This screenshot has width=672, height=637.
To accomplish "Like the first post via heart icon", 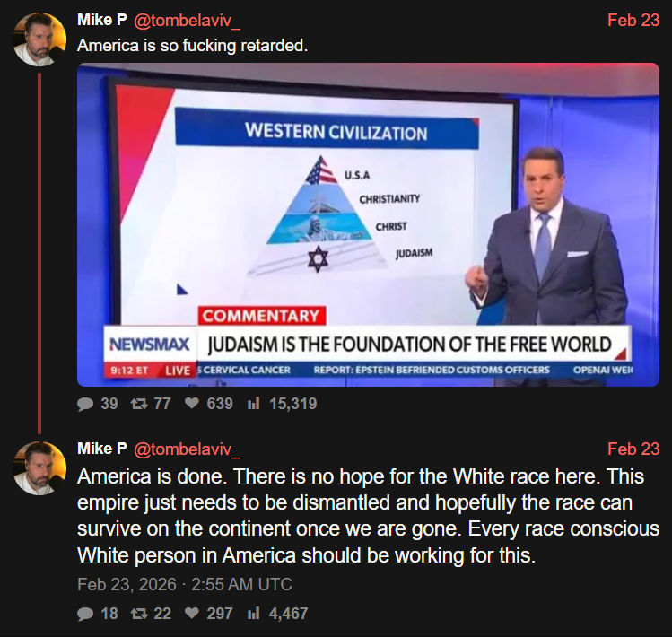I will point(192,404).
